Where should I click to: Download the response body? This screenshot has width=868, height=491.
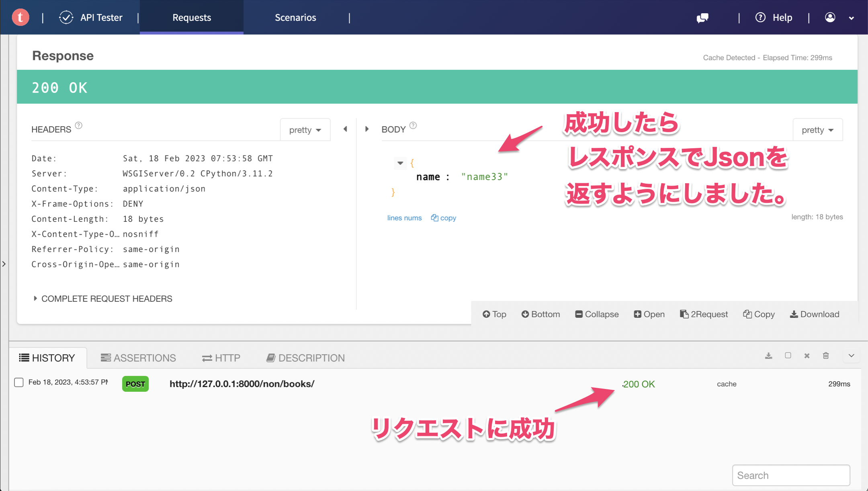[x=814, y=314]
